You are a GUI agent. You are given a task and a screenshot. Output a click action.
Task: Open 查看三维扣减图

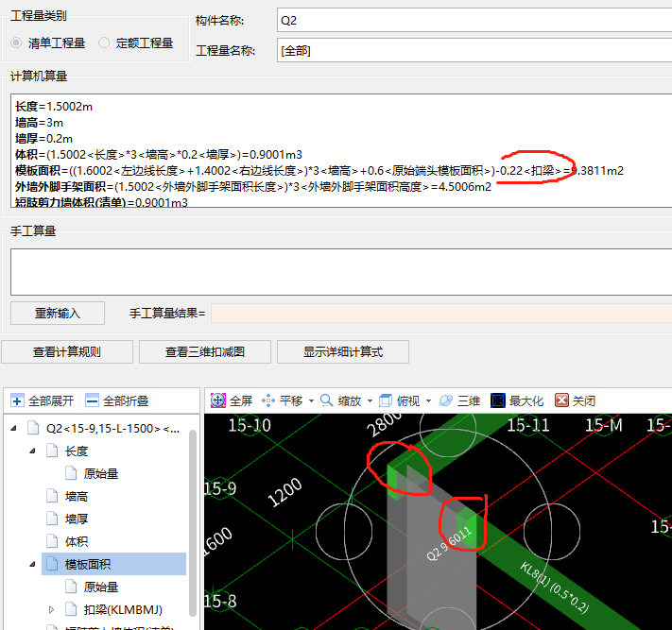[x=205, y=352]
